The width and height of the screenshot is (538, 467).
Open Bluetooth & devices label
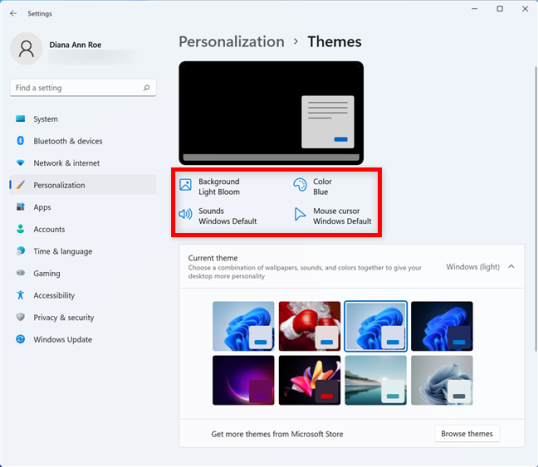point(68,141)
